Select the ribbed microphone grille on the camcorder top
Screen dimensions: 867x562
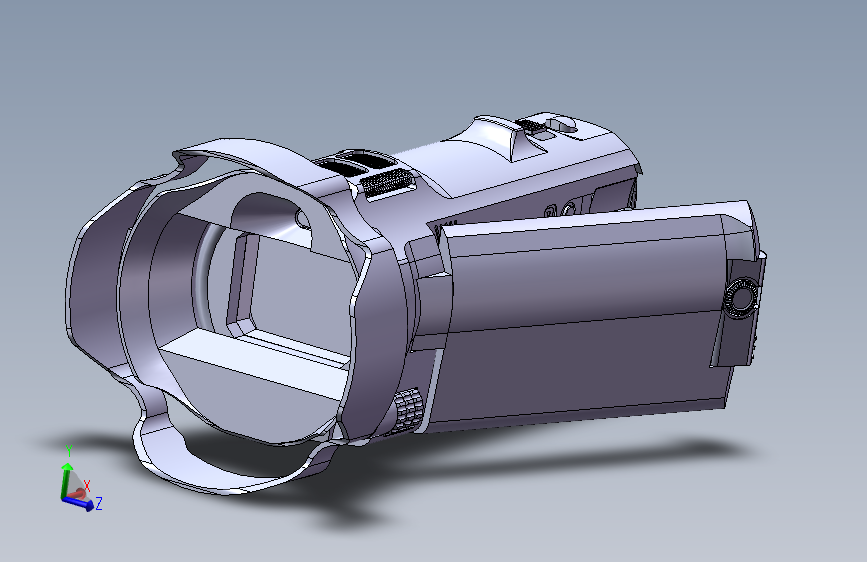[x=388, y=183]
